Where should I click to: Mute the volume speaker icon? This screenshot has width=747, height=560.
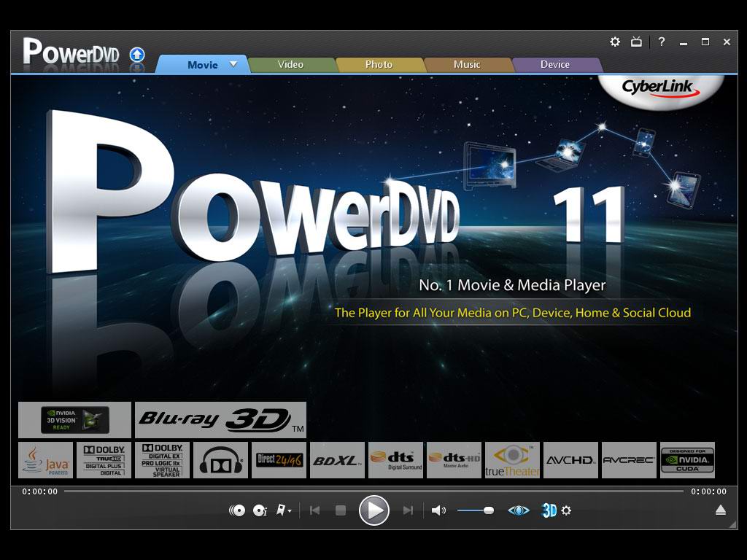point(438,510)
